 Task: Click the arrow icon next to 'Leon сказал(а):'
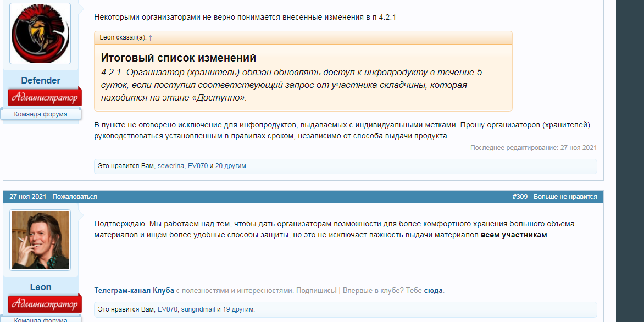point(151,38)
